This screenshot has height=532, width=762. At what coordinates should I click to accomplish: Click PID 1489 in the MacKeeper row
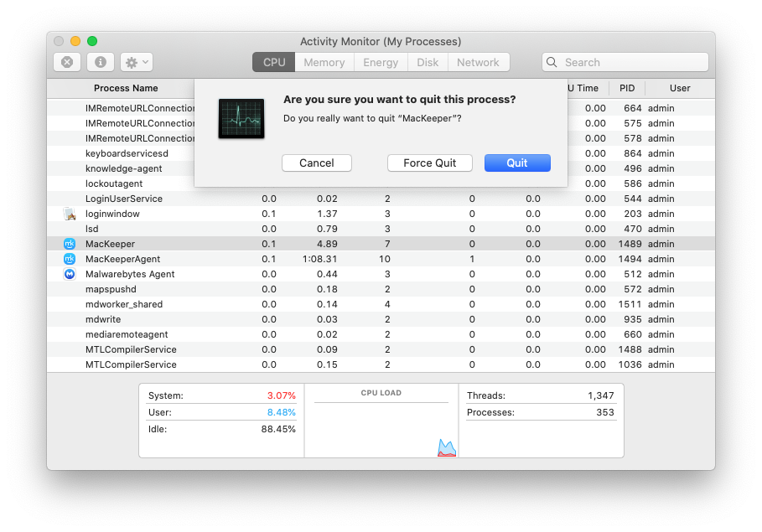(x=630, y=244)
